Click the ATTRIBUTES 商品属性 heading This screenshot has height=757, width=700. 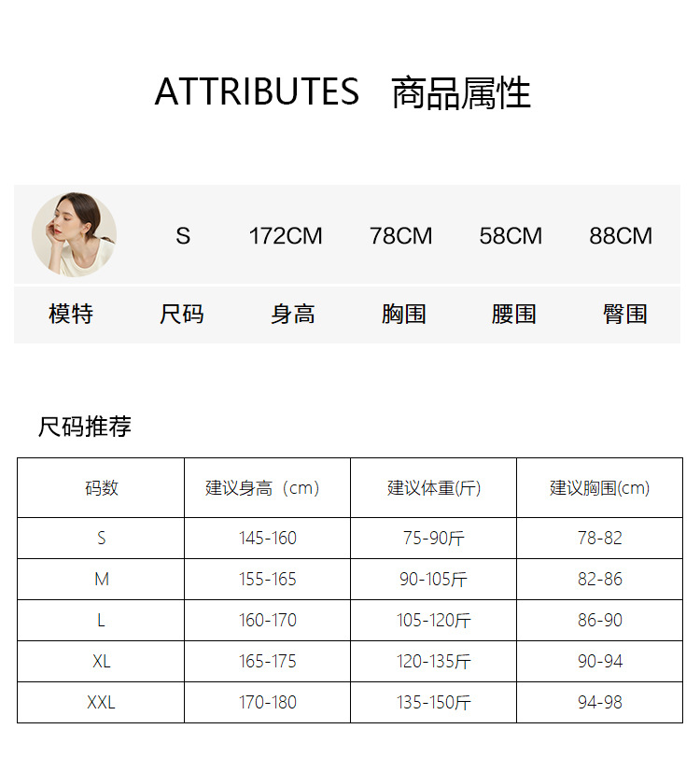tap(343, 93)
